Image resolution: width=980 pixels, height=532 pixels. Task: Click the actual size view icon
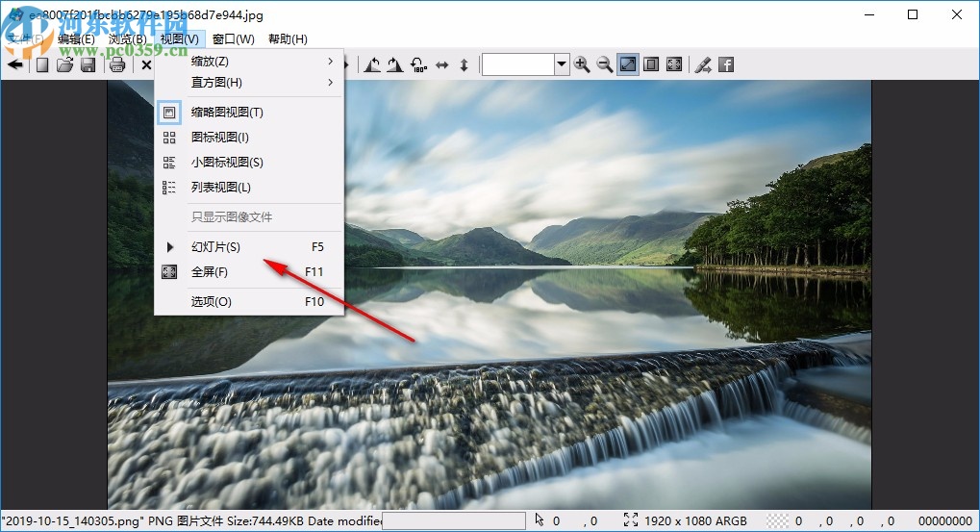[x=651, y=64]
